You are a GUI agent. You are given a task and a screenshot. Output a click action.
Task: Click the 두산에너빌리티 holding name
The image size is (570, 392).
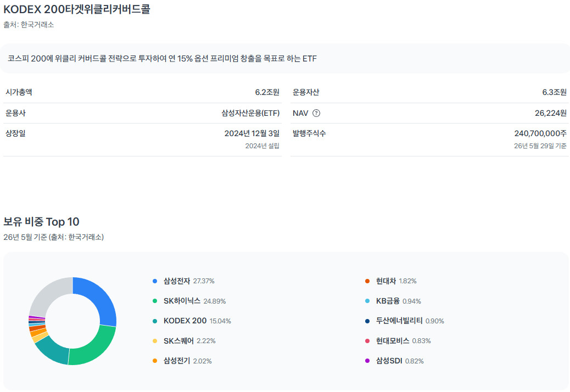(399, 321)
